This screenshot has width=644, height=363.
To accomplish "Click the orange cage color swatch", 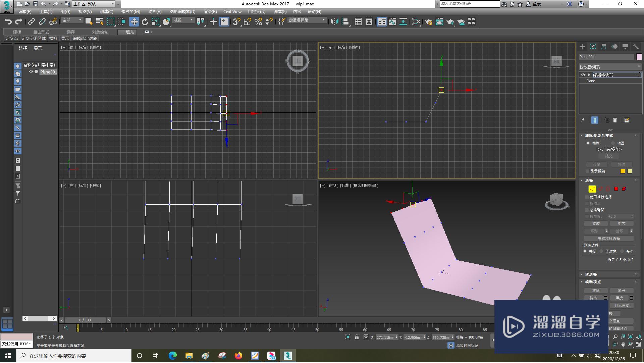I will [x=623, y=171].
